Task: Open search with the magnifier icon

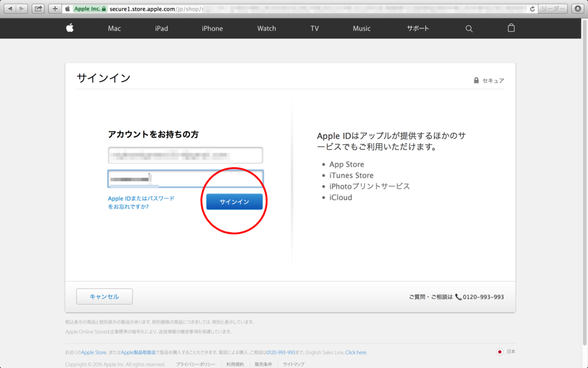Action: [x=469, y=29]
